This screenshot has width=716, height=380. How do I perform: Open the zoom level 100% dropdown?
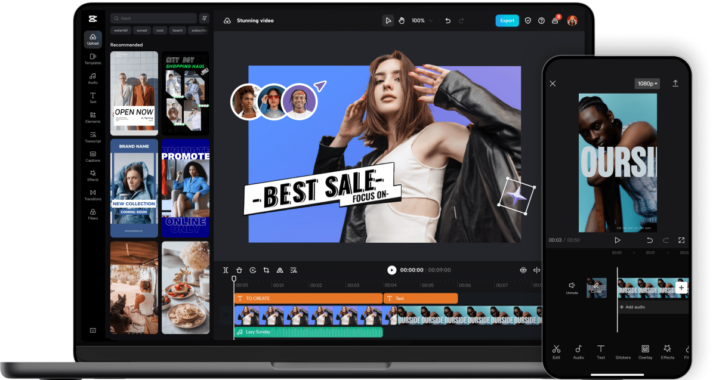point(422,21)
